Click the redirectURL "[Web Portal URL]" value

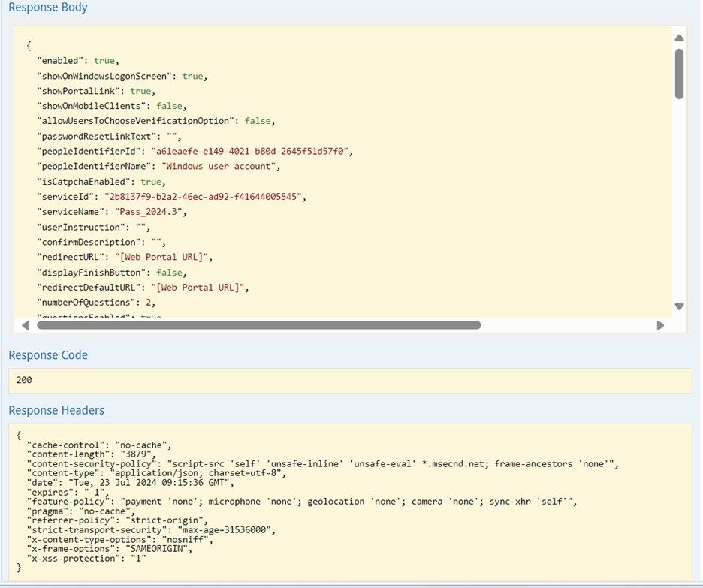[168, 257]
